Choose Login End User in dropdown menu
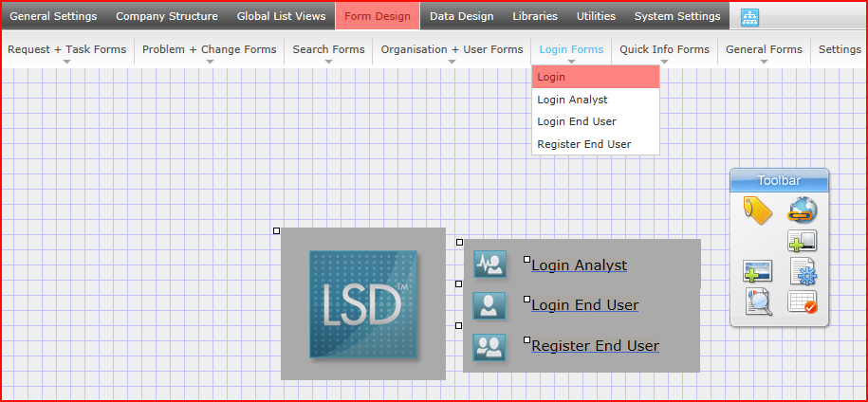Viewport: 868px width, 402px height. pyautogui.click(x=596, y=121)
